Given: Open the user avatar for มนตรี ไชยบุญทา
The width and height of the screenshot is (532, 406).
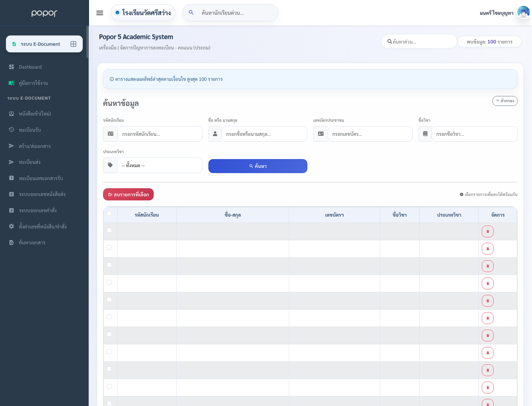Looking at the screenshot, I should pyautogui.click(x=524, y=13).
